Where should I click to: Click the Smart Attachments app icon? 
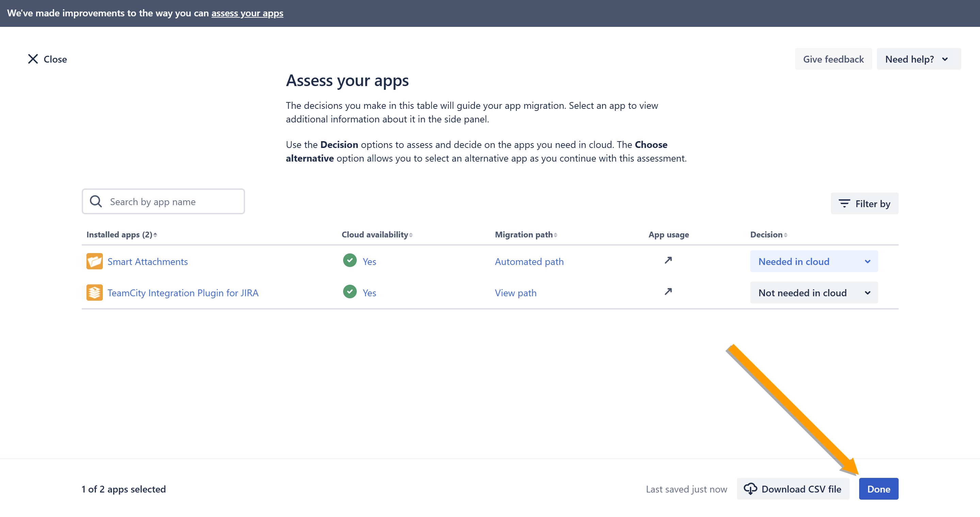tap(94, 261)
